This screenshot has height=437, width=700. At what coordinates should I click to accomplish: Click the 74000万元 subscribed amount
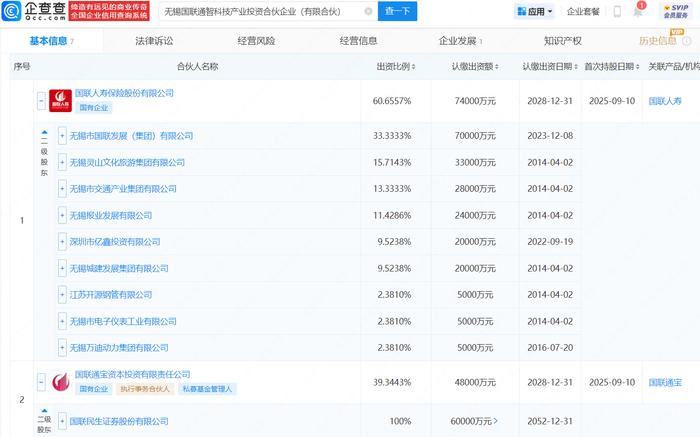click(x=475, y=101)
